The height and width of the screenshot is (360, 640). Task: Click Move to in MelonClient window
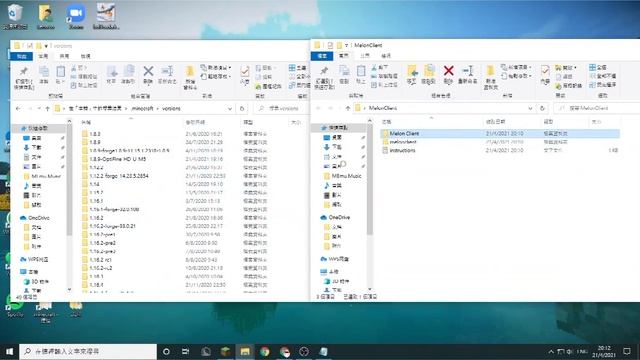[x=412, y=75]
